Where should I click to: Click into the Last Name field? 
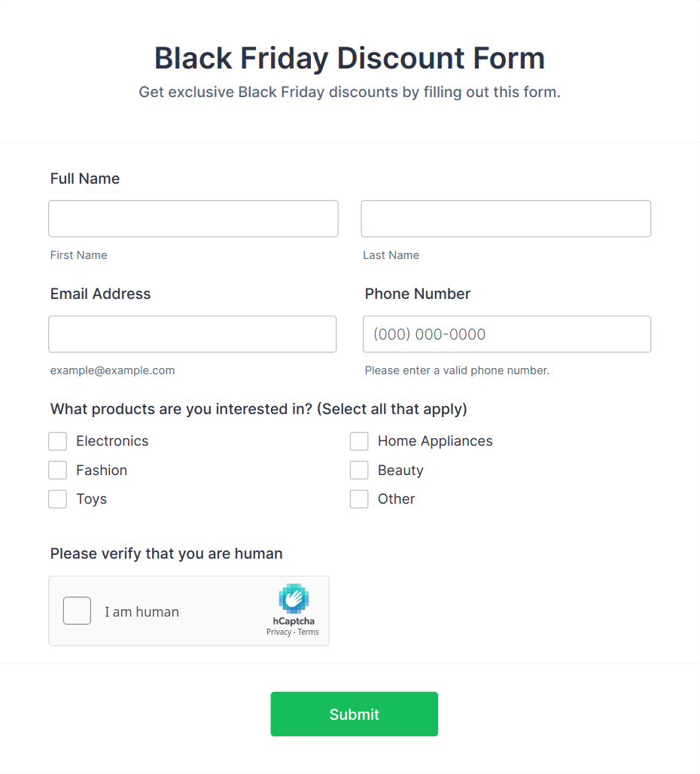(506, 218)
